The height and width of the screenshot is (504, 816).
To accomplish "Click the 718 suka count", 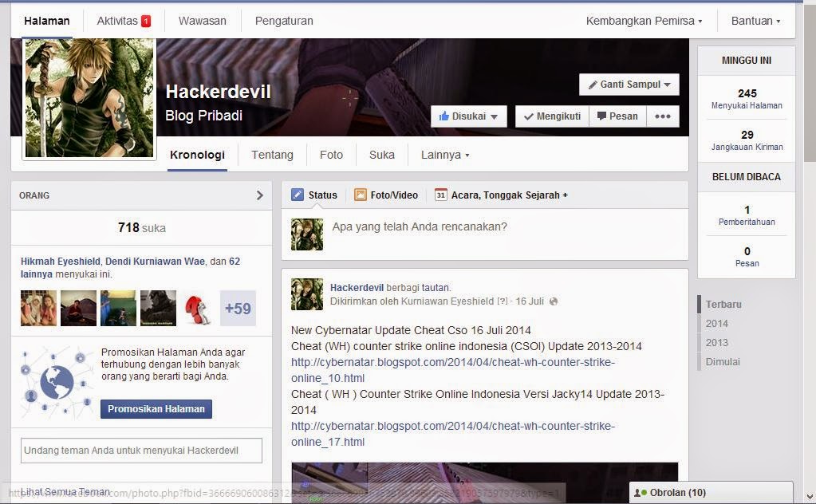I will click(x=141, y=228).
